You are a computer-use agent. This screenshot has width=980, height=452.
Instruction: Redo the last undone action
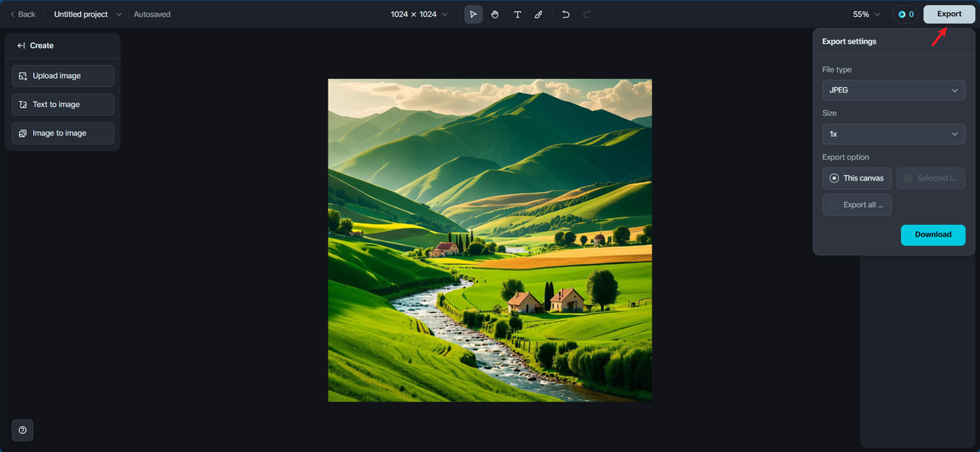coord(587,15)
